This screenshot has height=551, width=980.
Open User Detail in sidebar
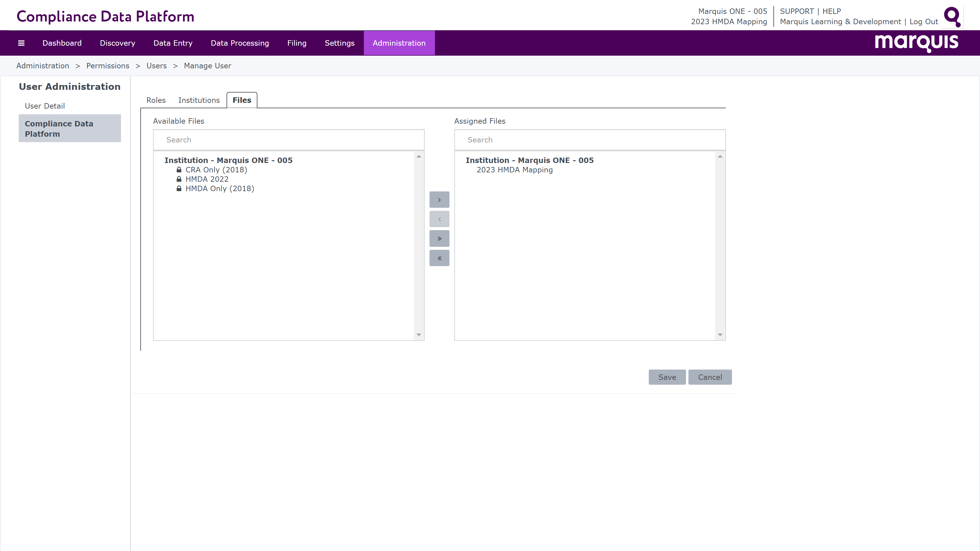(x=45, y=106)
